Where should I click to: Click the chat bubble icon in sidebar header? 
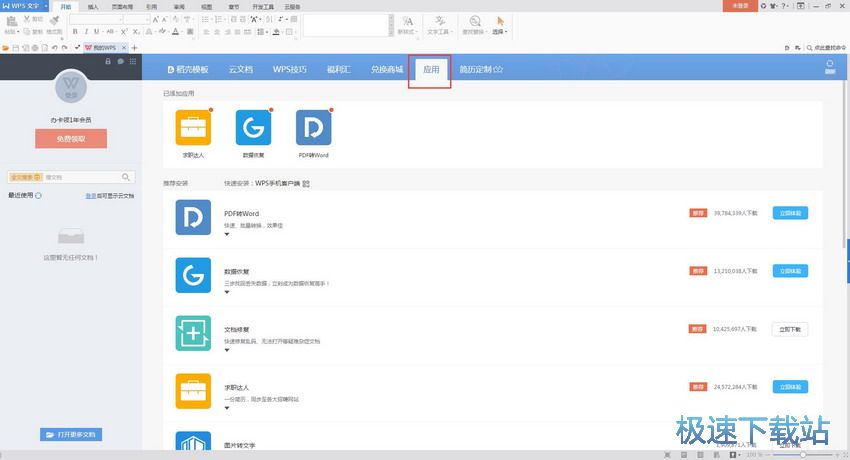[120, 61]
